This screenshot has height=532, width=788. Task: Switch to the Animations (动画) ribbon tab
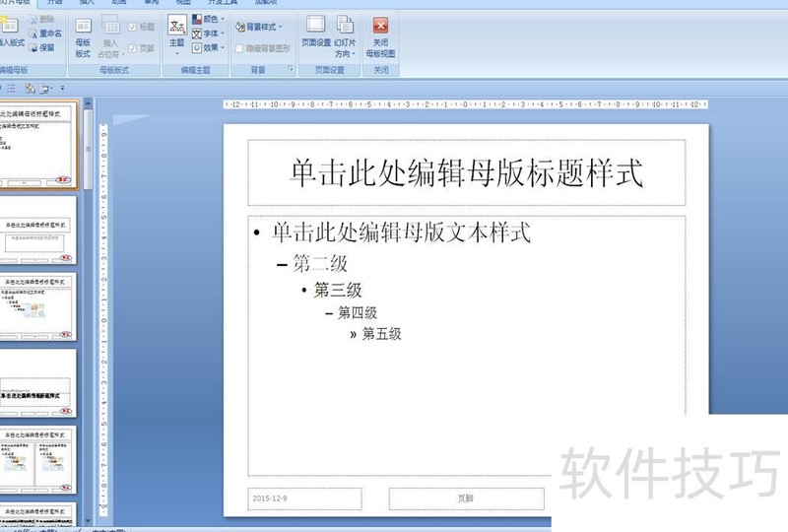[x=118, y=2]
